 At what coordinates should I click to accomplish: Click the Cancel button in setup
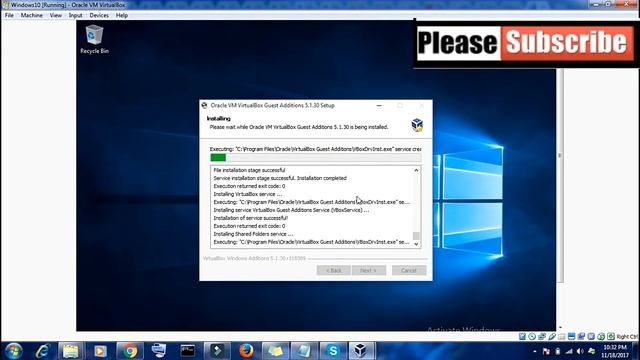click(409, 270)
